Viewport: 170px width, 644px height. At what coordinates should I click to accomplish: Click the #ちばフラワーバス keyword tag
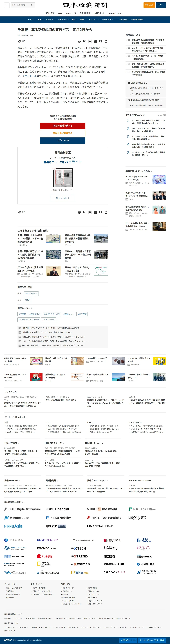tap(52, 314)
